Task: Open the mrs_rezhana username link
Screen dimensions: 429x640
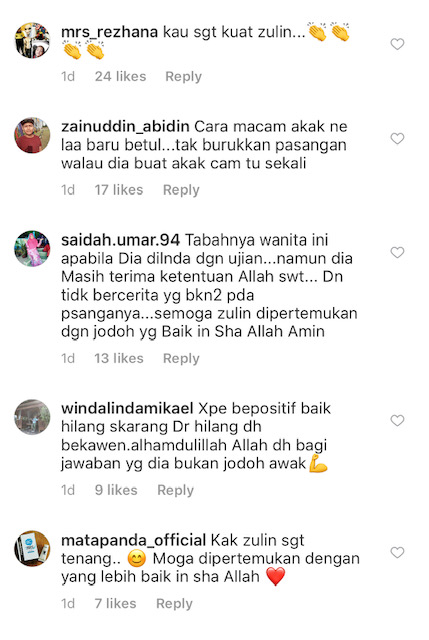Action: pyautogui.click(x=109, y=32)
